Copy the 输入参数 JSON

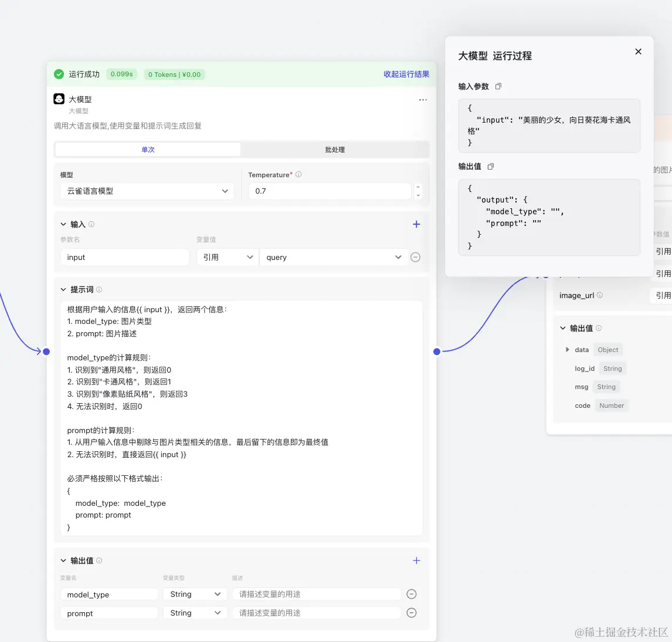[498, 86]
